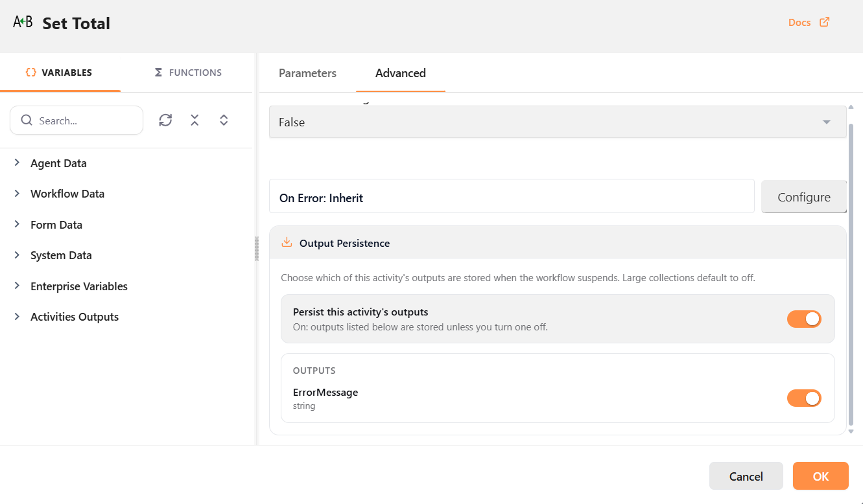This screenshot has width=863, height=504.
Task: Click the OUTPUTS section label
Action: (x=314, y=371)
